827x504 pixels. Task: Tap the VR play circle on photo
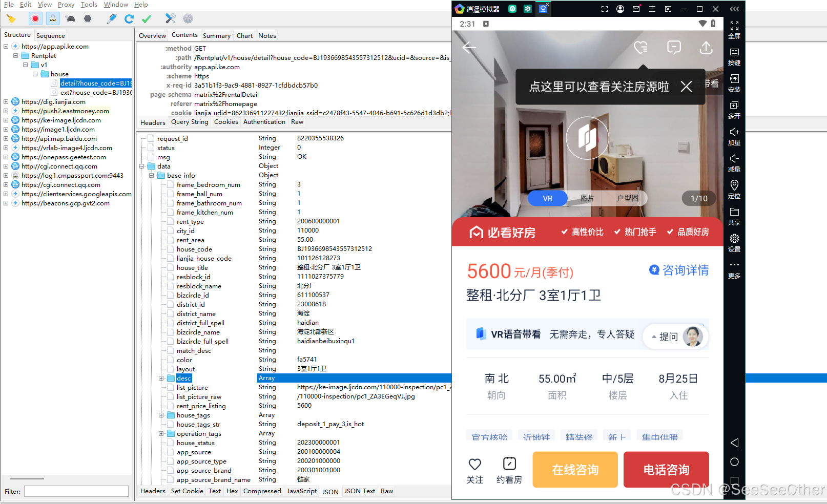[587, 138]
